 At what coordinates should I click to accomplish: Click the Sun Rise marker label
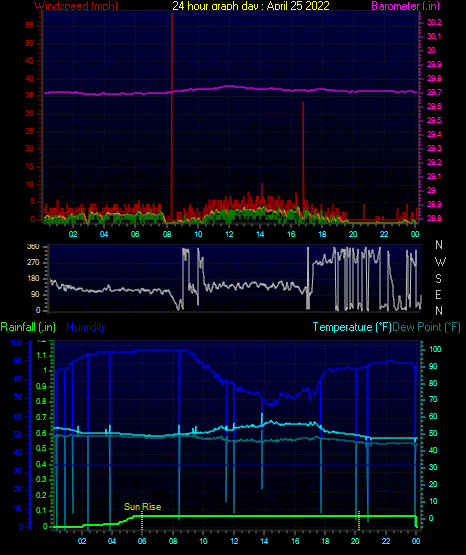pos(142,507)
